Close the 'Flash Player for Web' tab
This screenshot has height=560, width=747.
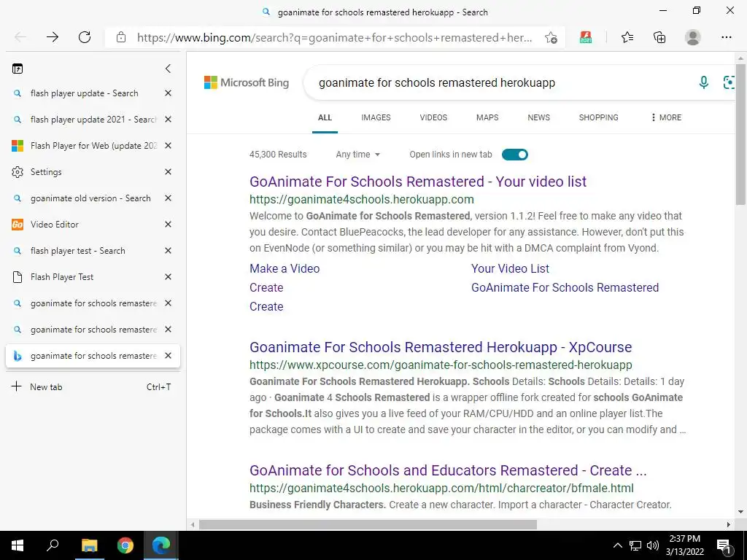[x=168, y=146]
